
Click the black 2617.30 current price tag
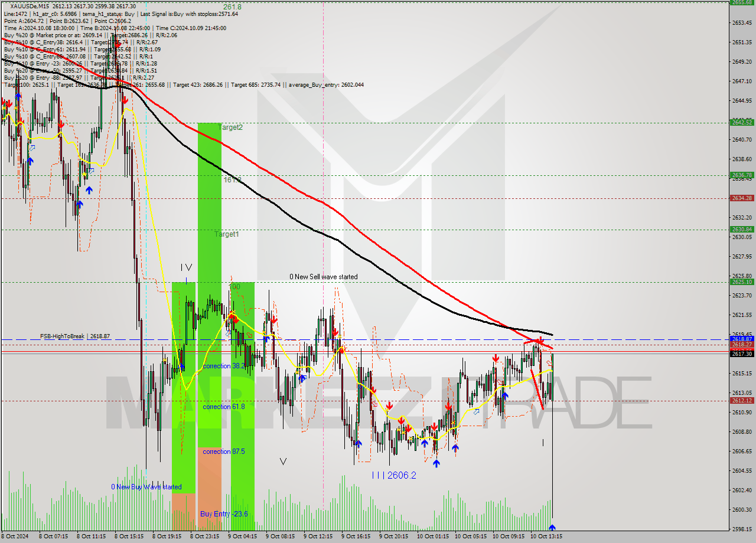742,354
